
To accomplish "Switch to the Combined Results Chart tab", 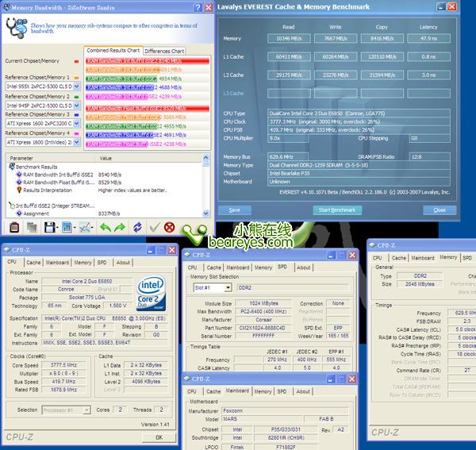I will pyautogui.click(x=113, y=51).
